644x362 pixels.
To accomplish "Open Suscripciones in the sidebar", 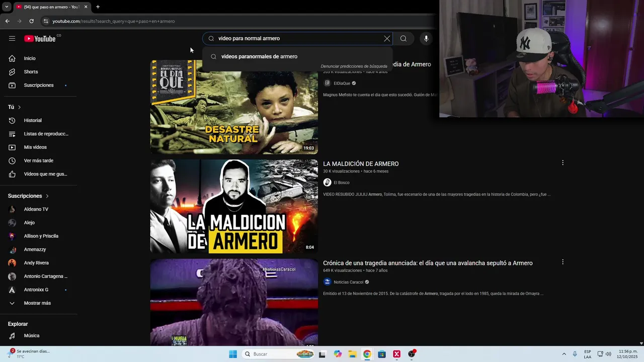I will (x=39, y=85).
